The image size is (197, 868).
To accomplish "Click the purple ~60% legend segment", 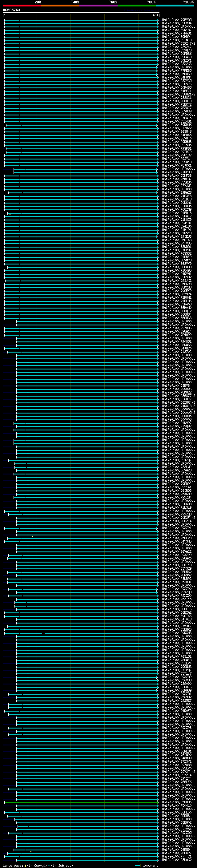I will pos(99,6).
